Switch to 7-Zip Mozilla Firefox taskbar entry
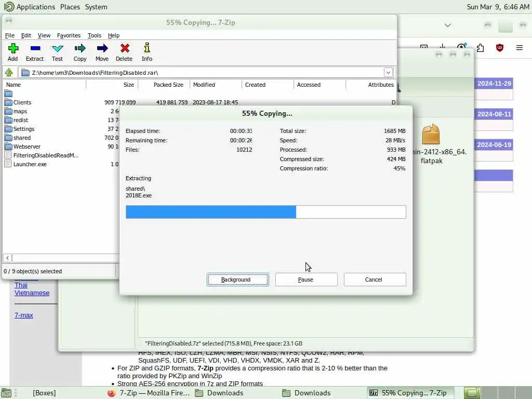The width and height of the screenshot is (532, 399). click(149, 393)
